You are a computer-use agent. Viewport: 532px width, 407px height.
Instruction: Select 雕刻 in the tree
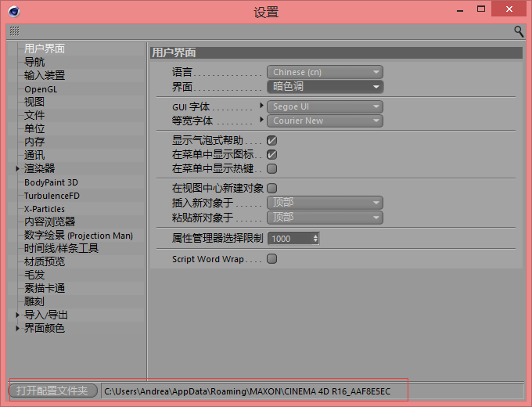34,302
